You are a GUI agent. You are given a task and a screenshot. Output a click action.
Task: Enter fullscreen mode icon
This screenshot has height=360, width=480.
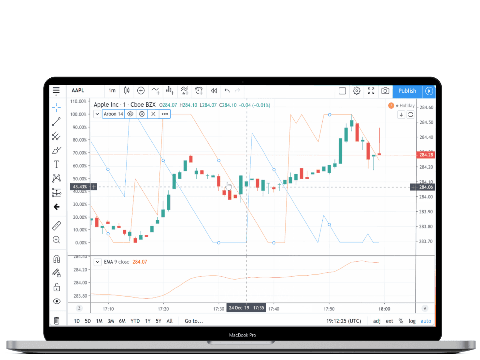point(371,91)
